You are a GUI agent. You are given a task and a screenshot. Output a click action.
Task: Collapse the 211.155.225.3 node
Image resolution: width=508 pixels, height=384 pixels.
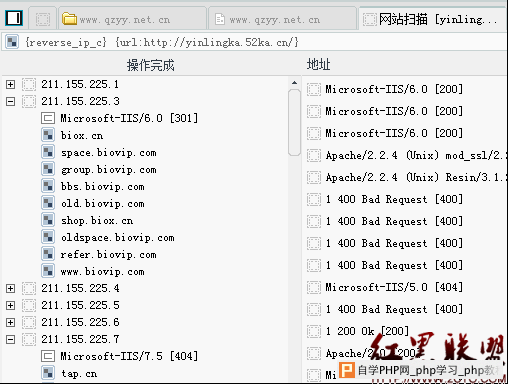(10, 101)
